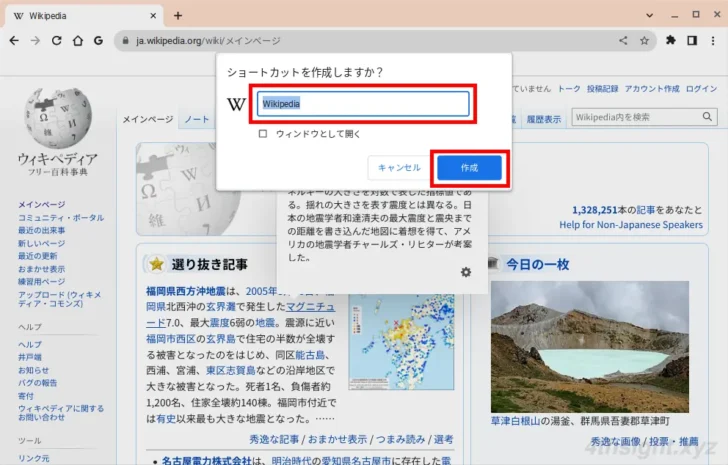This screenshot has width=728, height=465.
Task: Open the 1,328,251 article count link
Action: tap(595, 210)
